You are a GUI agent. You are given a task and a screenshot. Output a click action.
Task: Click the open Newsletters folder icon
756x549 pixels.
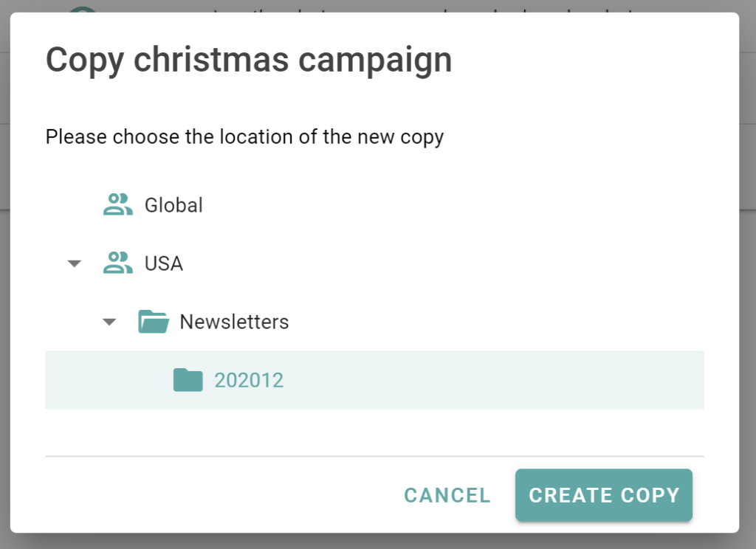[x=154, y=322]
